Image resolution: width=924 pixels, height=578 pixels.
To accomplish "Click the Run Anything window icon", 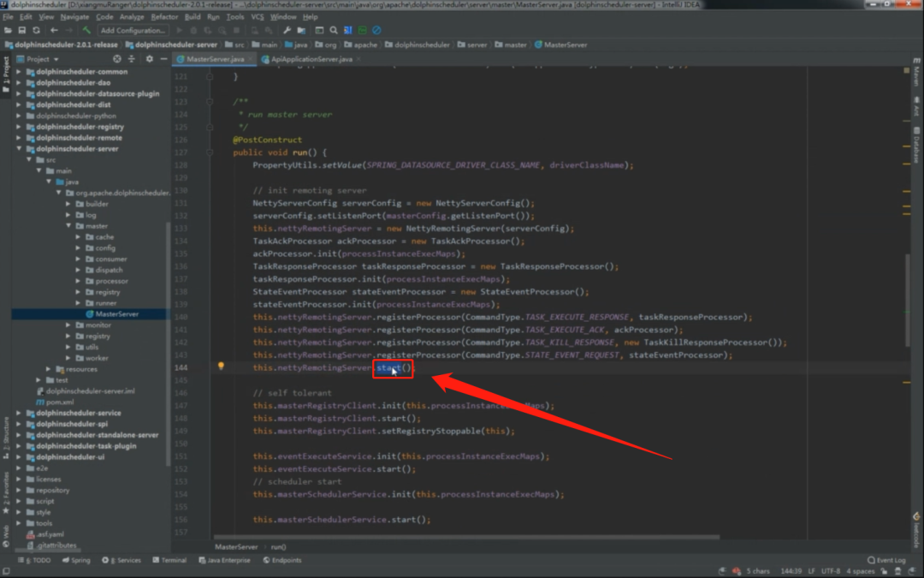I will click(x=319, y=30).
